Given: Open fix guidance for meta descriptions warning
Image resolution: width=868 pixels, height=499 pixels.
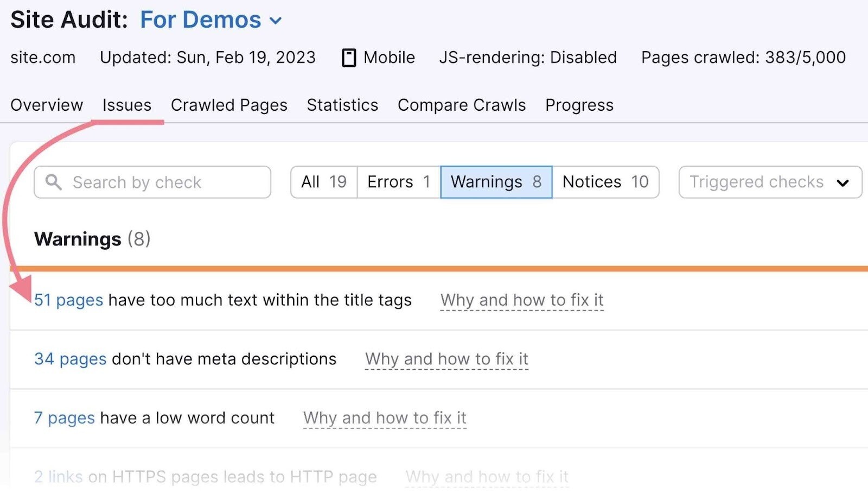Looking at the screenshot, I should coord(447,359).
